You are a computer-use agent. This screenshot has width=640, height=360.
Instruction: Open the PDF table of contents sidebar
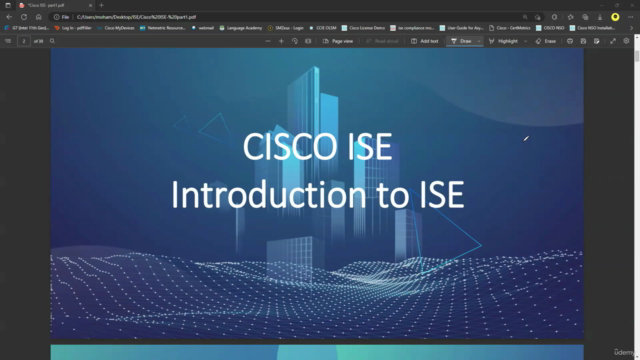(8, 41)
